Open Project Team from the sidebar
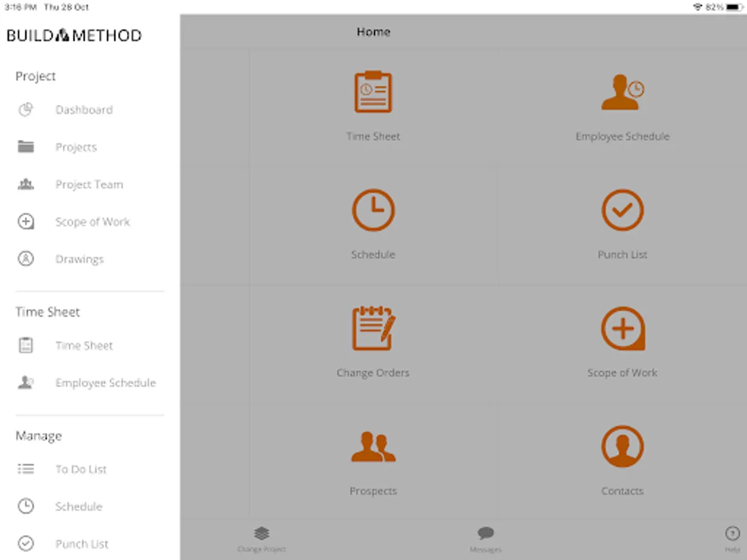The width and height of the screenshot is (747, 560). pos(90,185)
